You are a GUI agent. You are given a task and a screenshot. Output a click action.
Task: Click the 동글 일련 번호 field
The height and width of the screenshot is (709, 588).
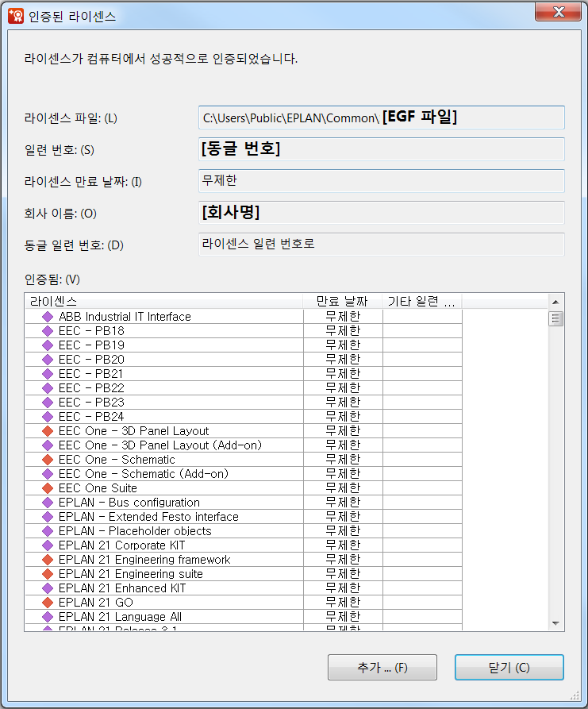[x=382, y=245]
